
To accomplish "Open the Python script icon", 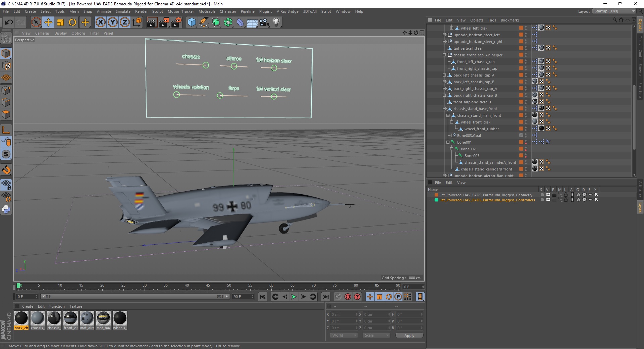I will 6,209.
